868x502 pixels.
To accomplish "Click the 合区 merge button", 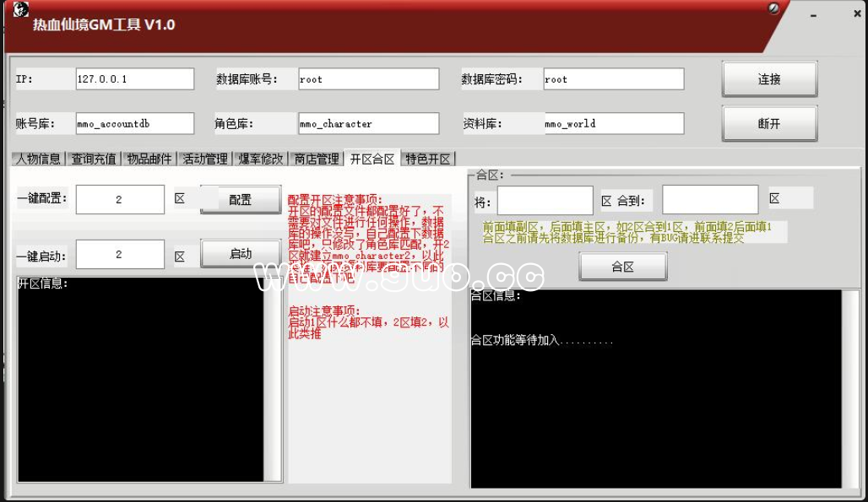I will click(623, 267).
